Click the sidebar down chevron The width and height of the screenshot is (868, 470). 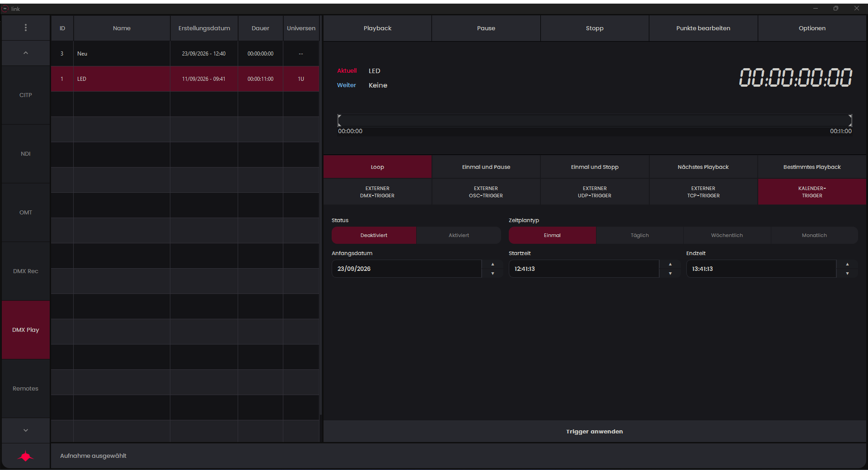tap(26, 430)
